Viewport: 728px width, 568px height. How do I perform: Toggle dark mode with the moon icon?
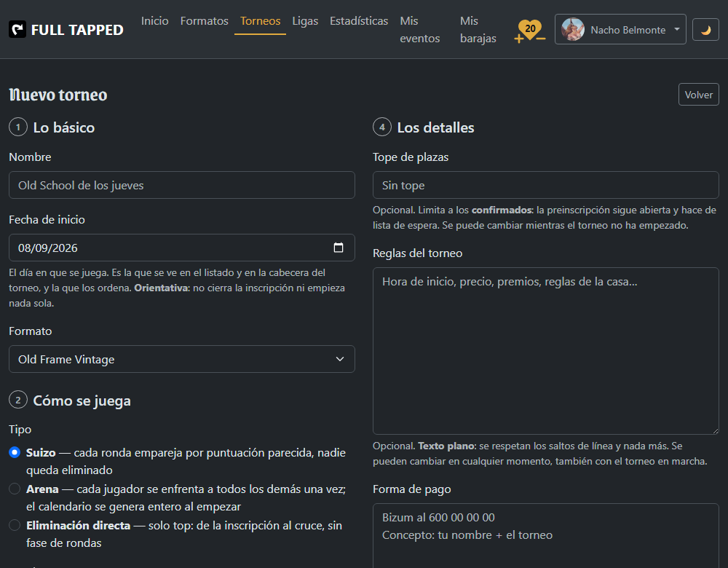[x=705, y=30]
